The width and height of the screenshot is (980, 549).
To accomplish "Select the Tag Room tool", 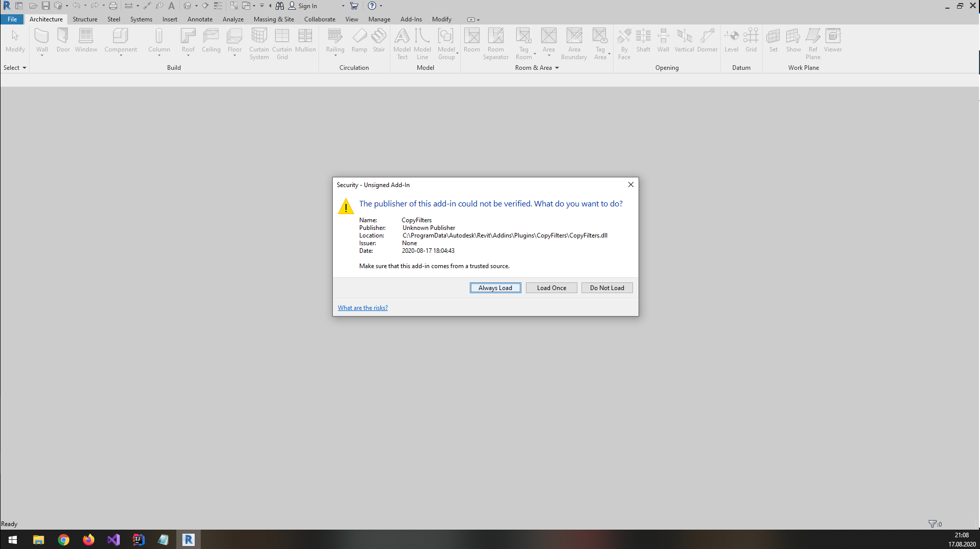I will pyautogui.click(x=524, y=44).
